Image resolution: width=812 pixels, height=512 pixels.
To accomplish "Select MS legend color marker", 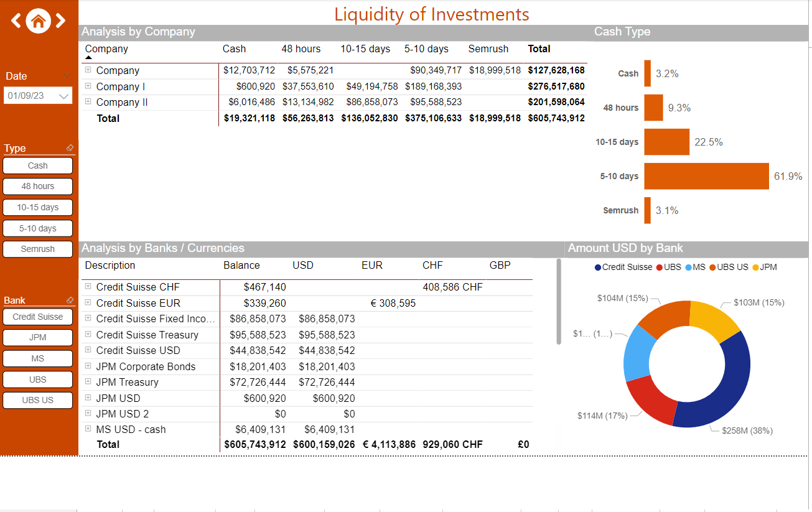I will click(688, 268).
